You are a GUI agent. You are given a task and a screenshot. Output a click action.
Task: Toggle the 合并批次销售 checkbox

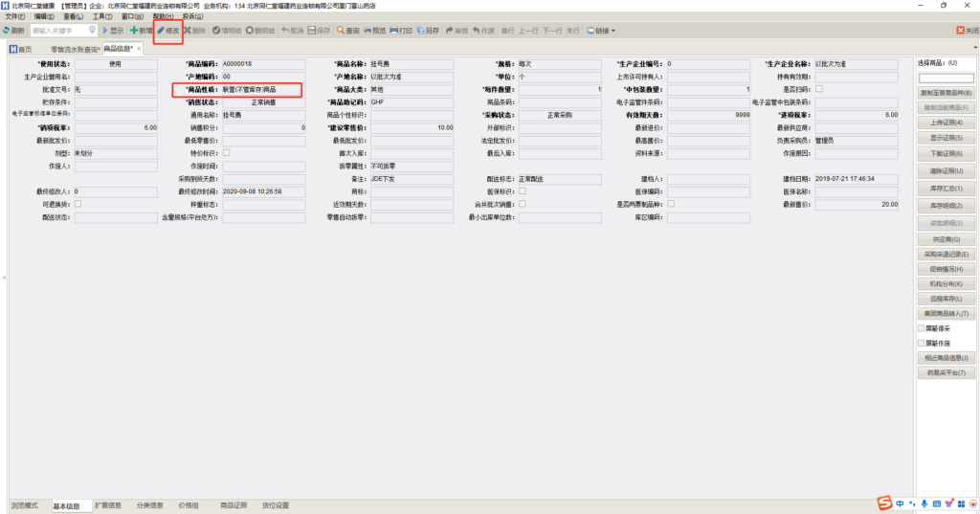(x=523, y=204)
